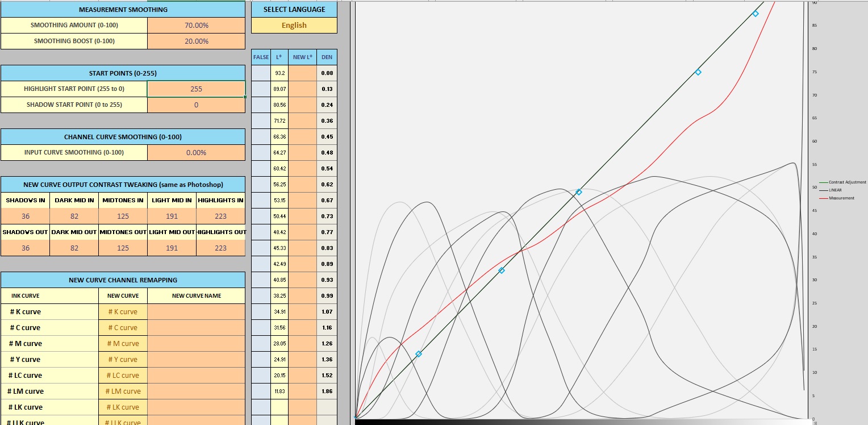Select the Midtones Out value cell
Image resolution: width=868 pixels, height=425 pixels.
[x=123, y=248]
